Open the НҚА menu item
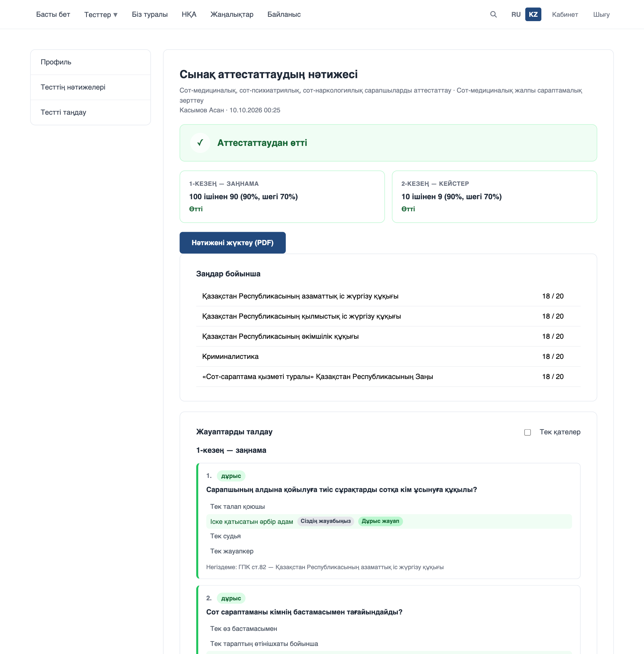This screenshot has width=644, height=654. [x=189, y=14]
